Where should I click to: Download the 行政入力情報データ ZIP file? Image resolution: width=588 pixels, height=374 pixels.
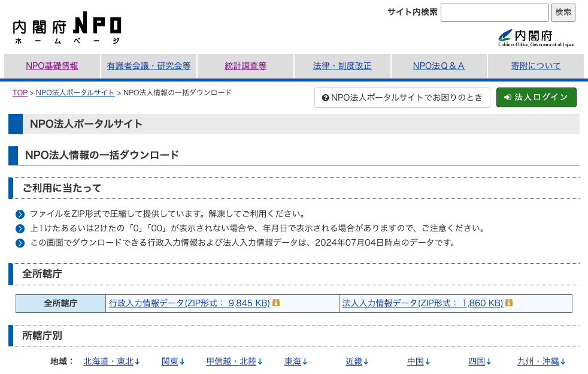coord(189,303)
